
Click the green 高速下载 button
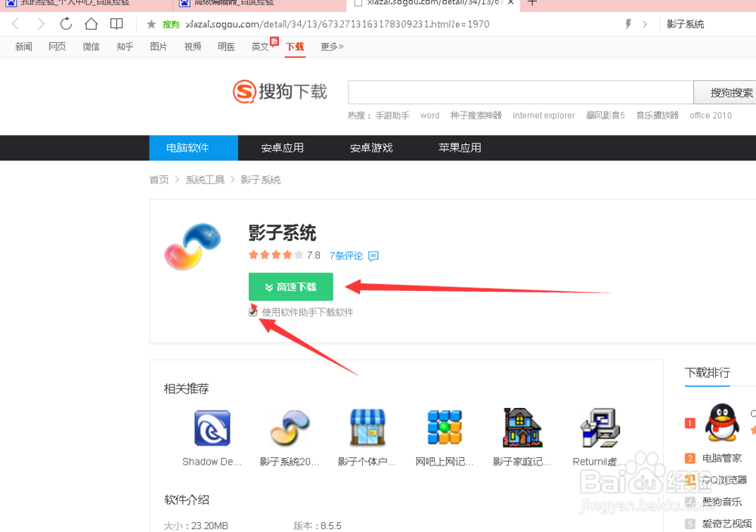(x=291, y=286)
